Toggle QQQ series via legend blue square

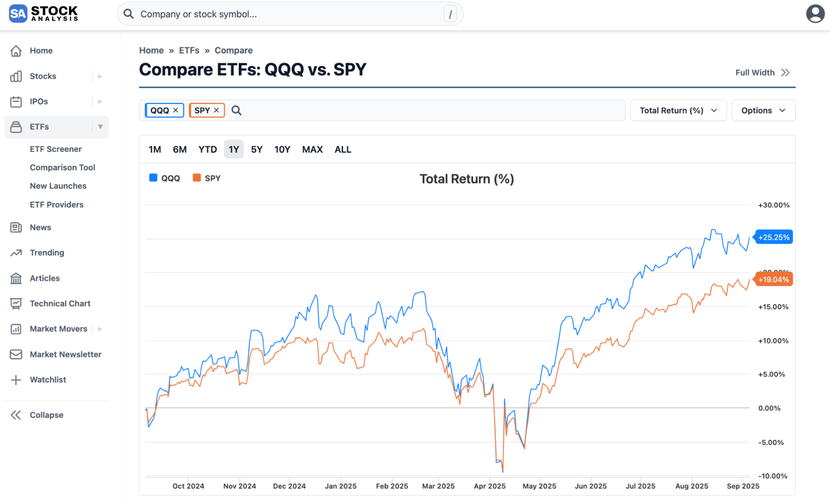coord(153,178)
